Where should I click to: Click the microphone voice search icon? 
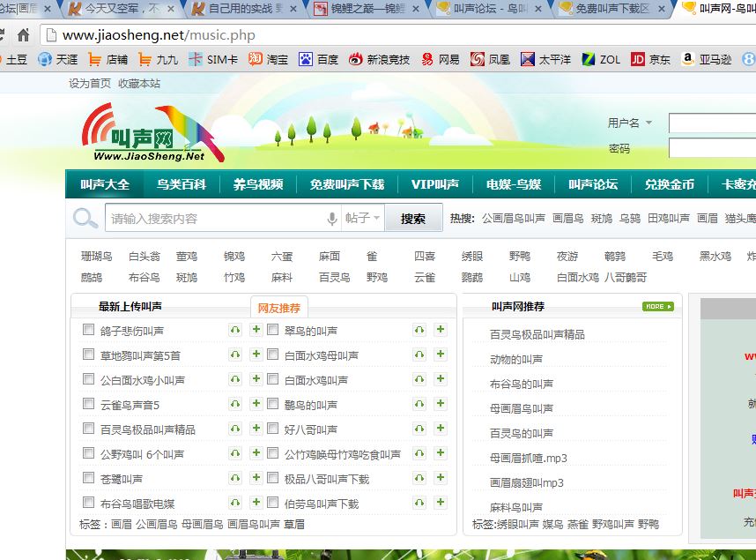[332, 219]
